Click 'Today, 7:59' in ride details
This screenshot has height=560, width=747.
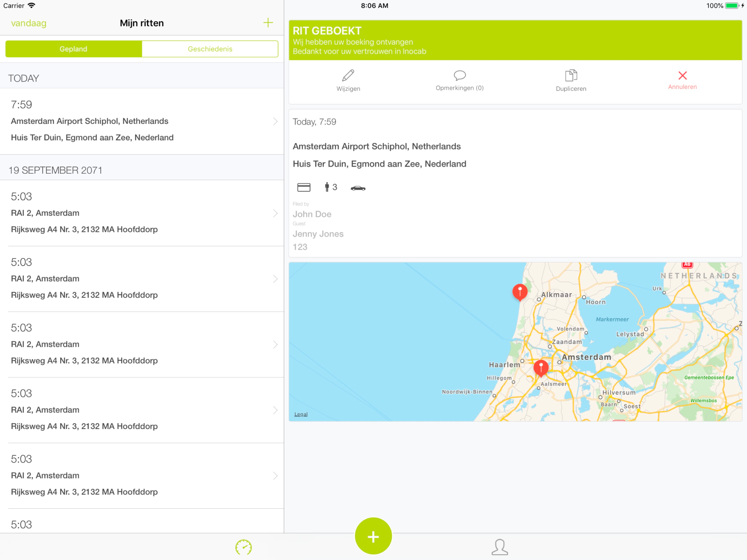(314, 122)
